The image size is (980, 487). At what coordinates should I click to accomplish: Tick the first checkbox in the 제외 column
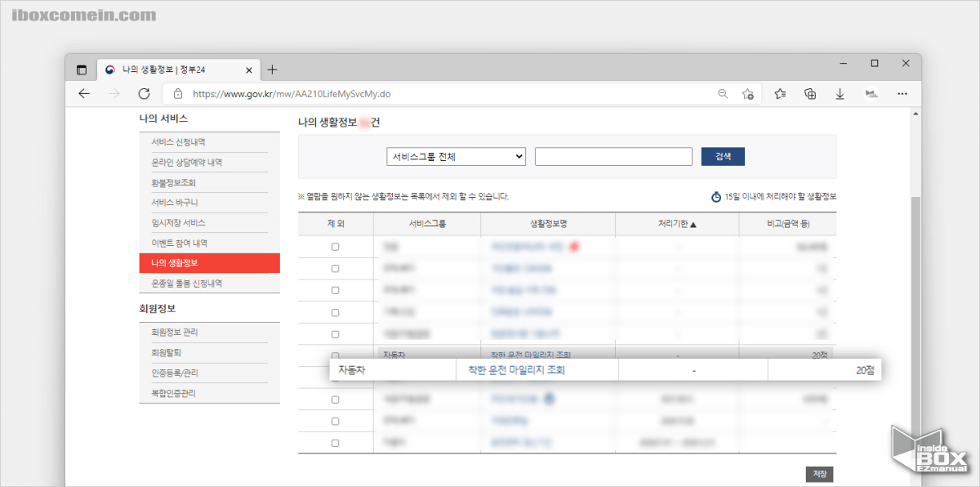point(336,247)
